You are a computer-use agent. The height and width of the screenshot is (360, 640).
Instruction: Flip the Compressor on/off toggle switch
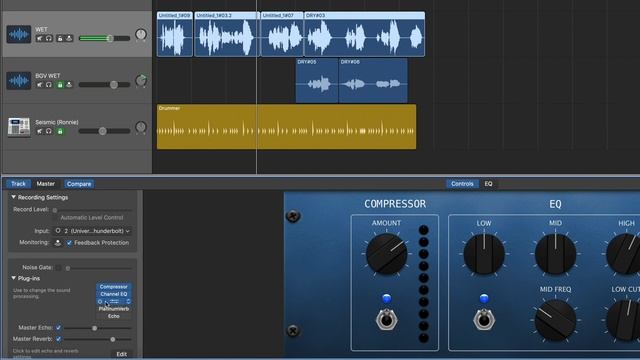point(386,319)
